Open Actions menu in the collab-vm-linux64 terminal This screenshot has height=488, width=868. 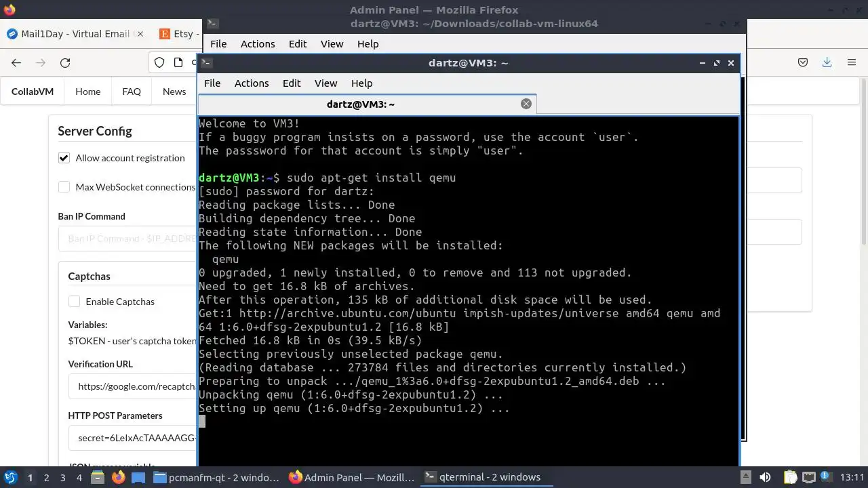pyautogui.click(x=258, y=43)
